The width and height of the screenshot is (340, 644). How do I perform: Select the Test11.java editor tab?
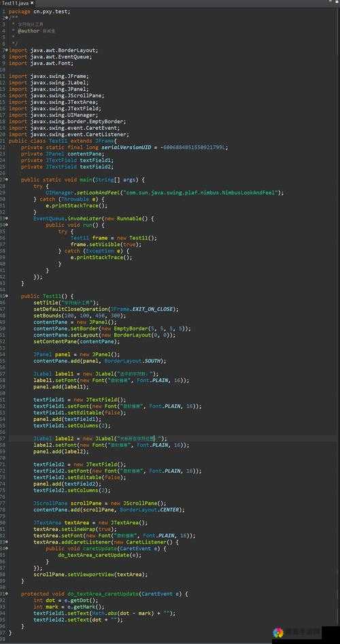tap(16, 3)
